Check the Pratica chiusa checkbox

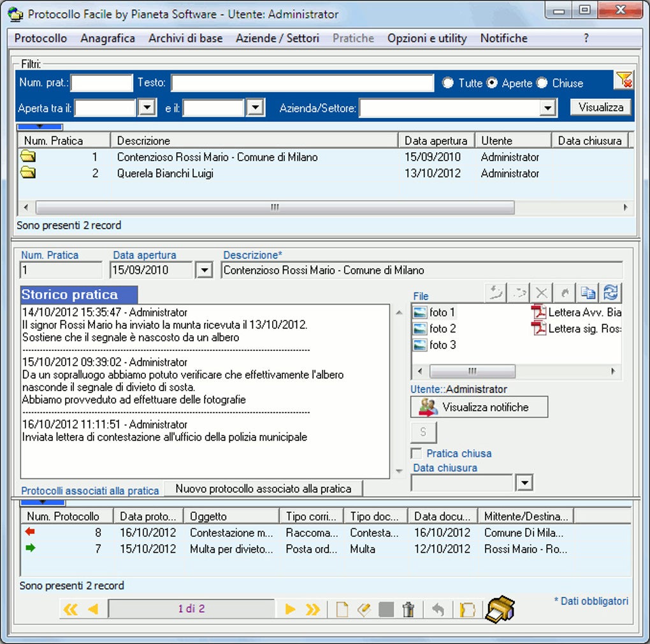click(x=417, y=454)
